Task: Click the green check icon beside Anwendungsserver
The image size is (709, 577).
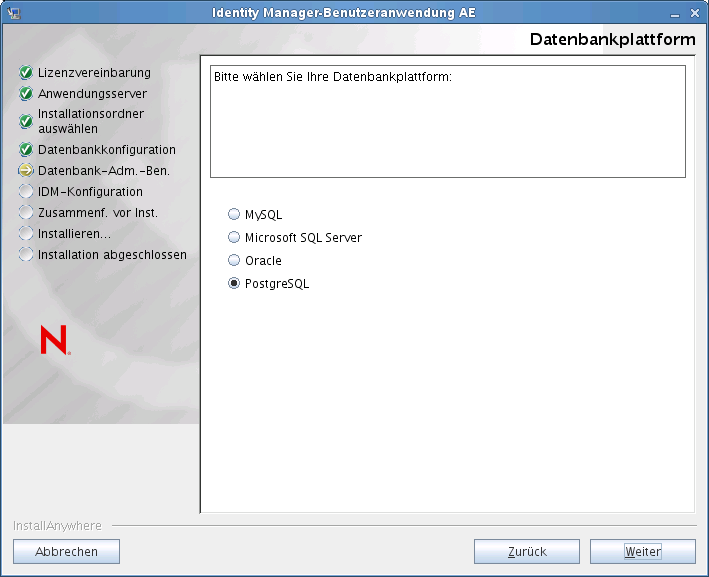Action: tap(26, 94)
